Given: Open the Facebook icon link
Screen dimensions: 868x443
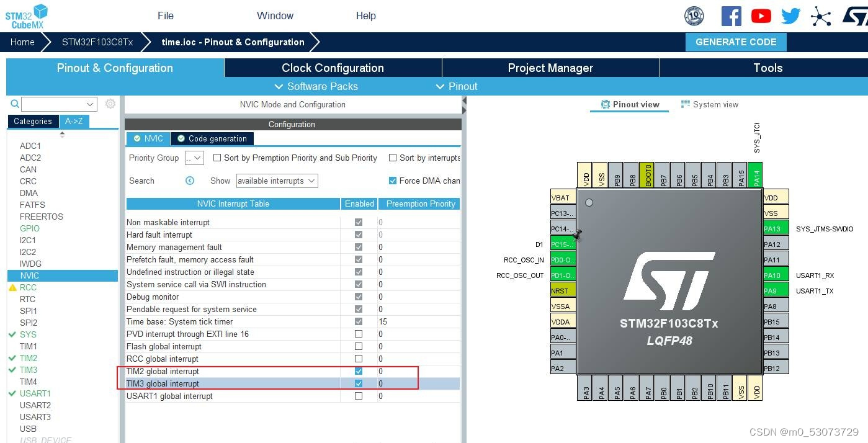Looking at the screenshot, I should [x=731, y=16].
